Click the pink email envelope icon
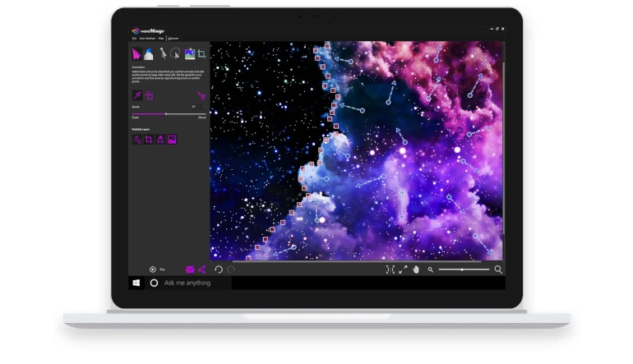This screenshot has width=633, height=364. 190,269
